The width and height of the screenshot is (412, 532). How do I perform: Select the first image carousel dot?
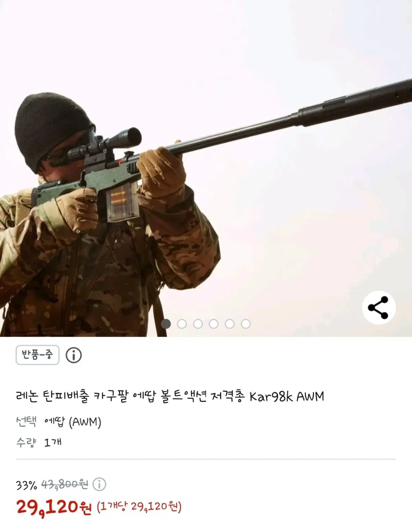click(166, 324)
